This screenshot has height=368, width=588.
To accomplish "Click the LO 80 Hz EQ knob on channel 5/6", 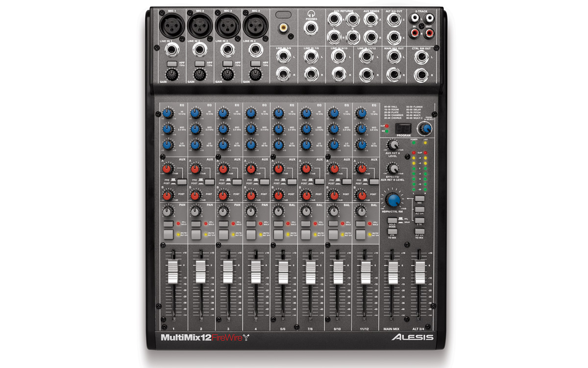I will [278, 145].
